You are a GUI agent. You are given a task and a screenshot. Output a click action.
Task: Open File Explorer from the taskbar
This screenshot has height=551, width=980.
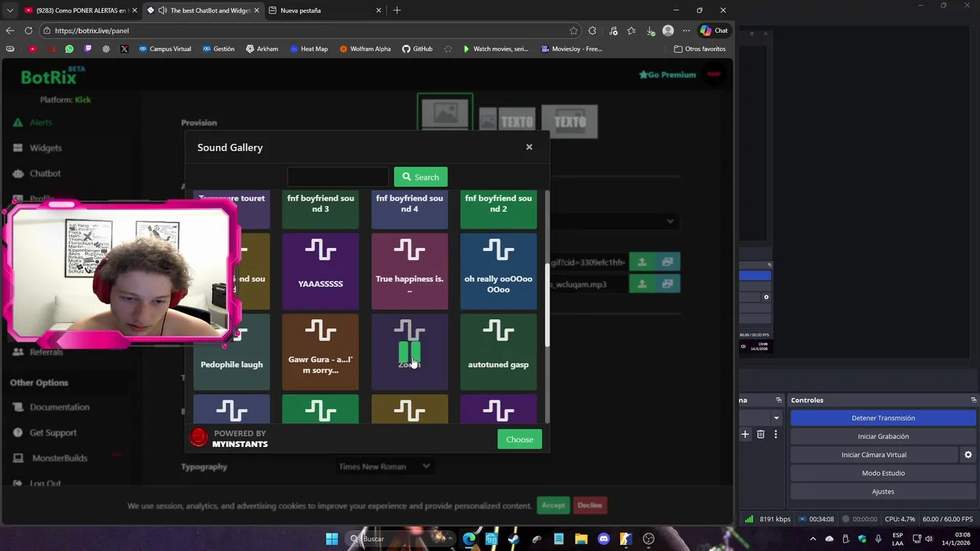pyautogui.click(x=581, y=539)
